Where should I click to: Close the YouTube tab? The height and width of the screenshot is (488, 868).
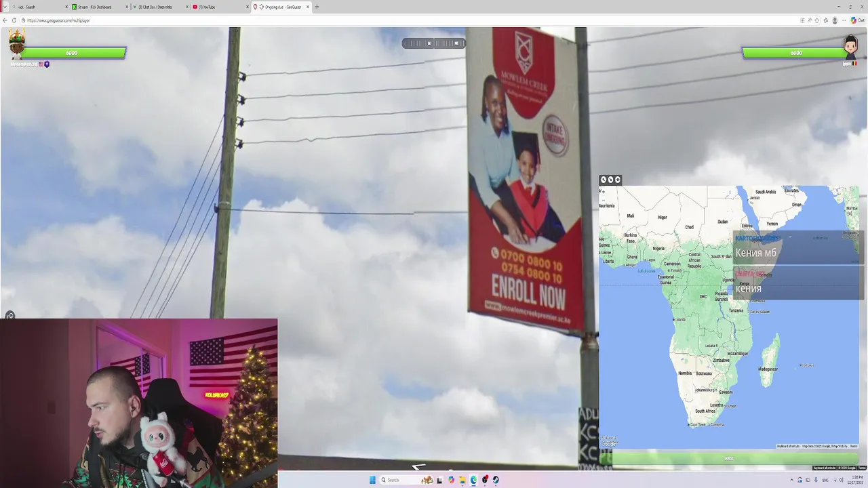tap(248, 7)
